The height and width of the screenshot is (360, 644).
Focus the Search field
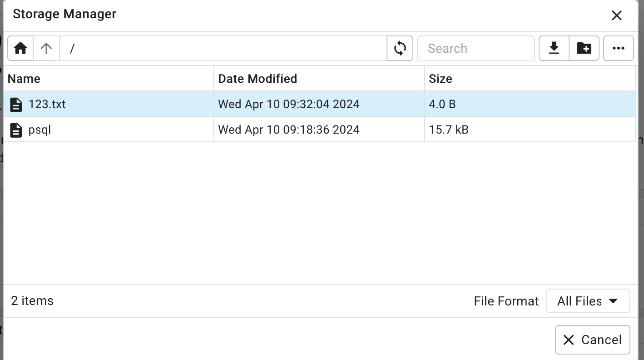[x=476, y=48]
